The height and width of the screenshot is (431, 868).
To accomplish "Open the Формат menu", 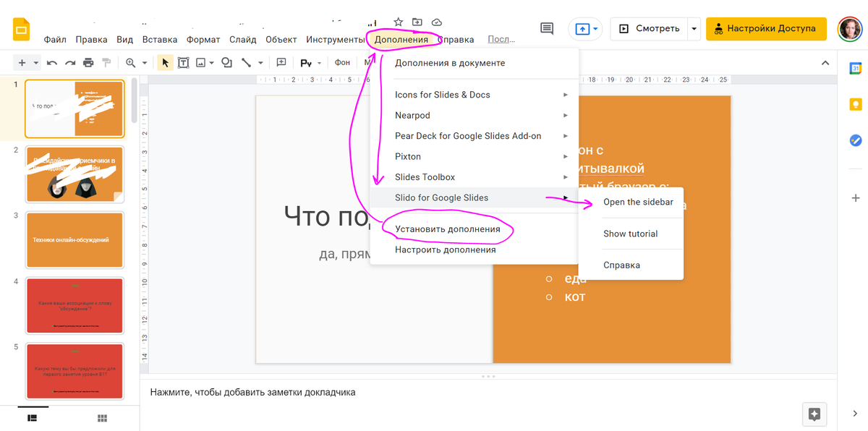I will 203,40.
